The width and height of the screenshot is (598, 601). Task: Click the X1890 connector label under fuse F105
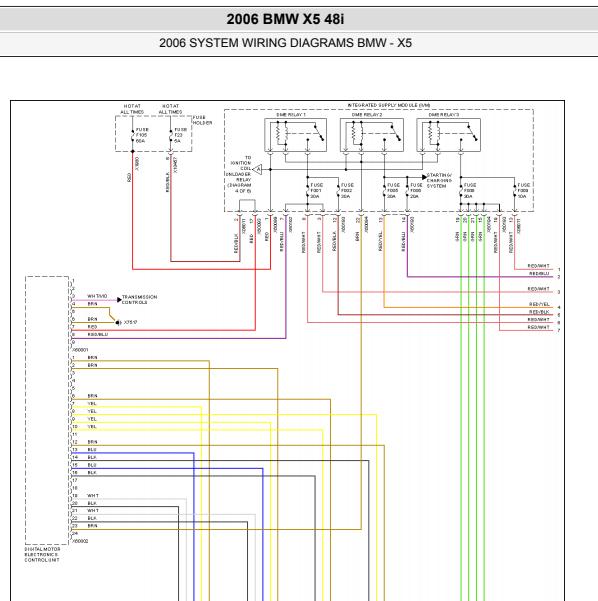[x=137, y=164]
